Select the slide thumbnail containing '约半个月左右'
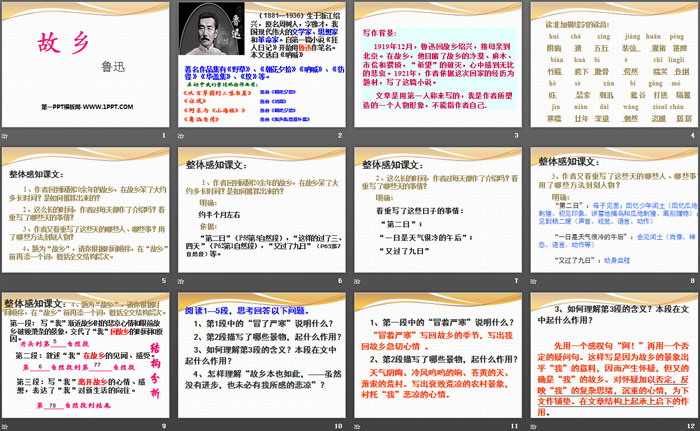The image size is (700, 431). point(262,210)
